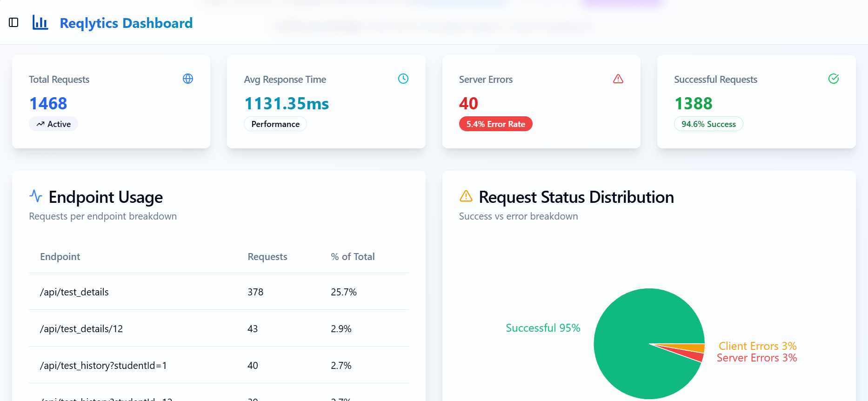The height and width of the screenshot is (401, 868).
Task: Click the Total Requests card label
Action: pyautogui.click(x=59, y=80)
